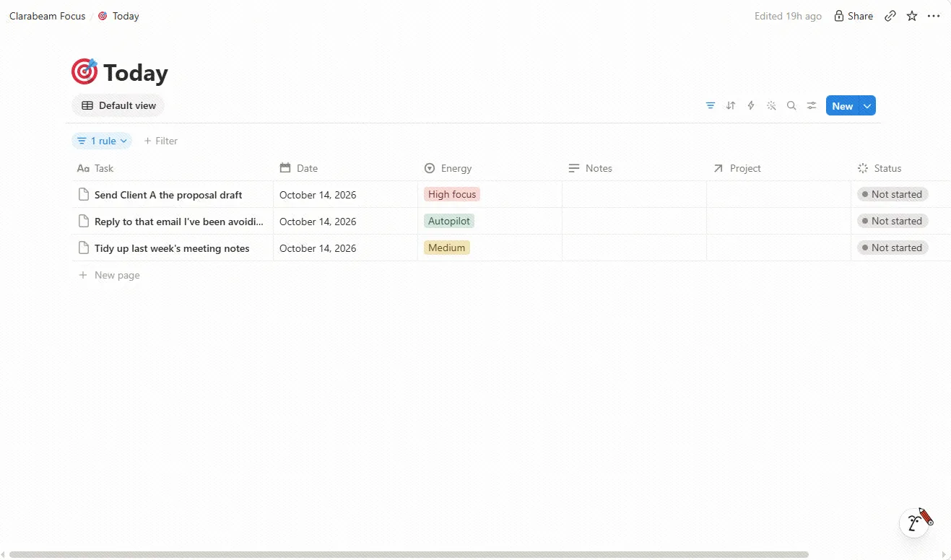Click the date cell for Reply to email row
Viewport: 951px width, 560px height.
[345, 222]
